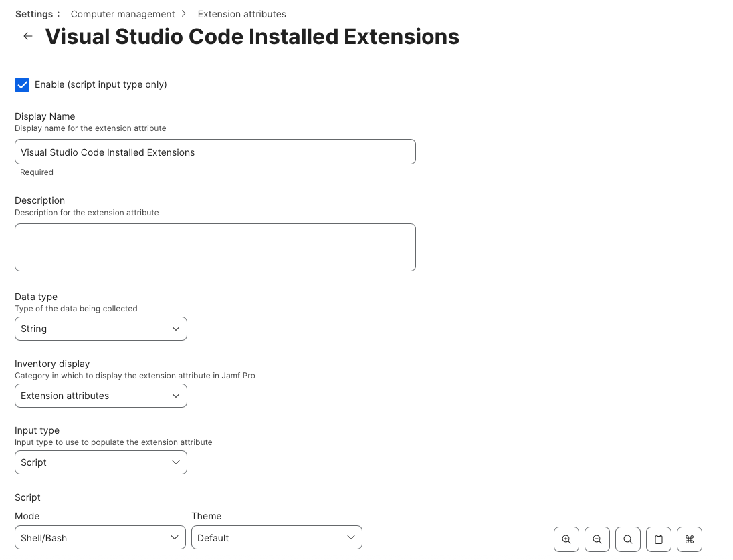
Task: Click the zoom in script editor icon
Action: (566, 539)
